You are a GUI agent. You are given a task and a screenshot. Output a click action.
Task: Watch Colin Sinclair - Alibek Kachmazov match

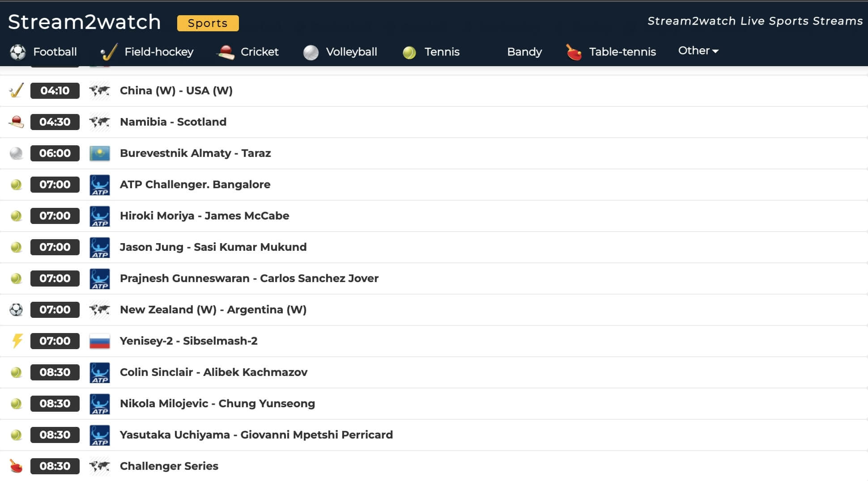click(213, 372)
